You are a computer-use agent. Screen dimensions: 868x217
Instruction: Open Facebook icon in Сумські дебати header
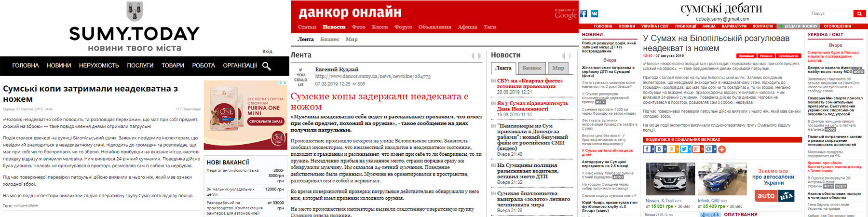pos(583,14)
